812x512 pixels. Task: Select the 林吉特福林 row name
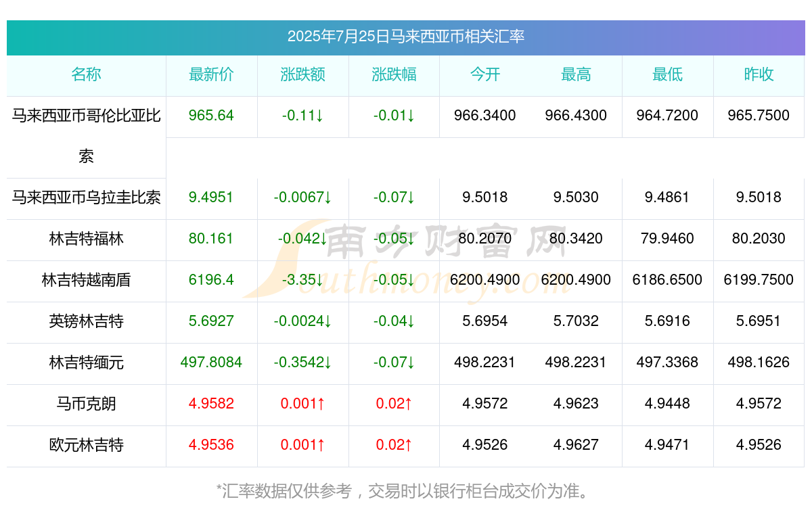point(86,239)
